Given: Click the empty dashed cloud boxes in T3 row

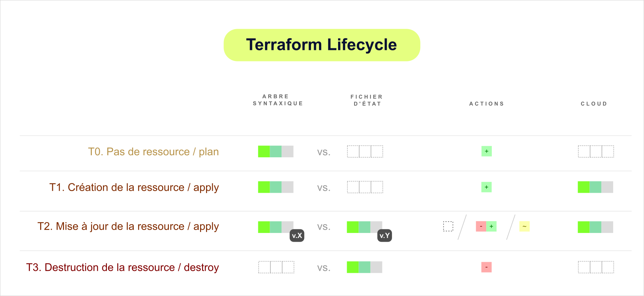Looking at the screenshot, I should pyautogui.click(x=596, y=267).
